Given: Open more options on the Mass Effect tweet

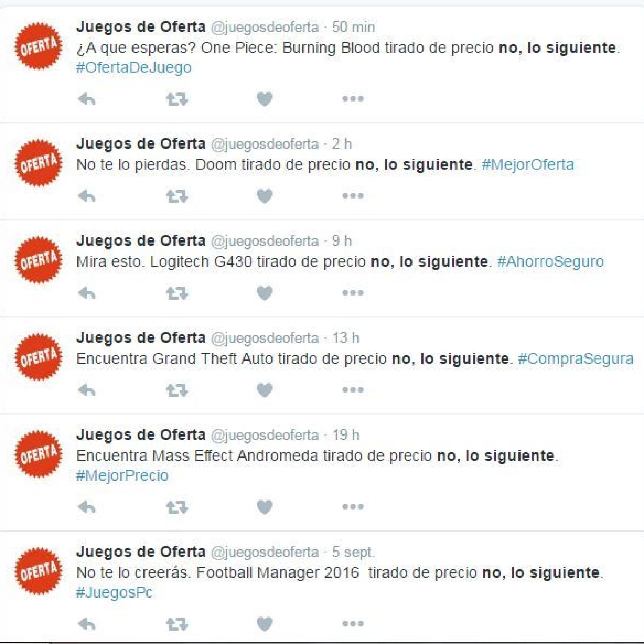Looking at the screenshot, I should tap(353, 507).
